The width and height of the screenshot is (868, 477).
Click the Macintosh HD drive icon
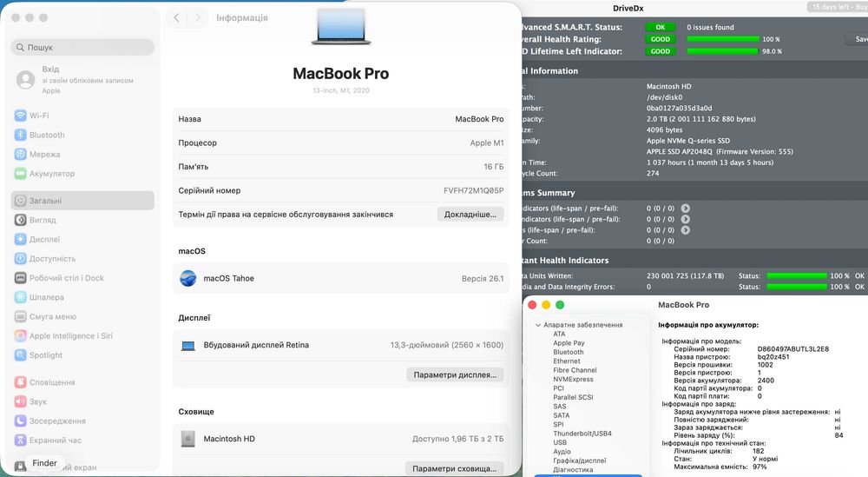tap(188, 439)
